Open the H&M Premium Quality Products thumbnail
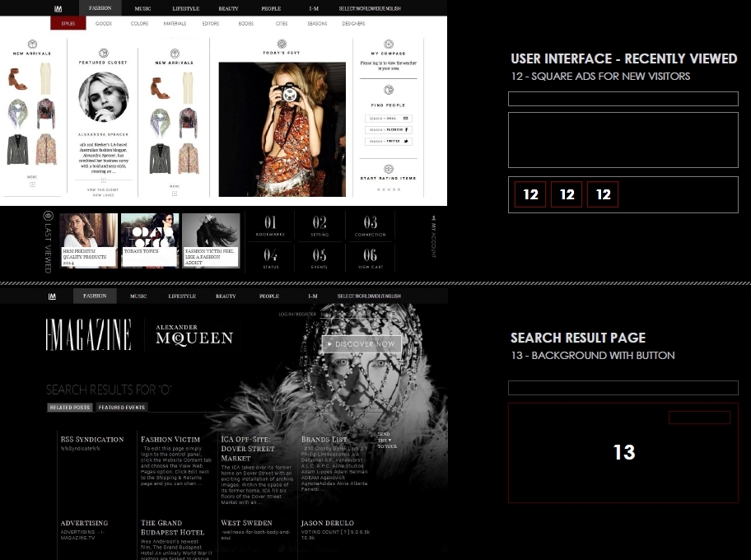Screen dimensions: 751x560 point(89,240)
